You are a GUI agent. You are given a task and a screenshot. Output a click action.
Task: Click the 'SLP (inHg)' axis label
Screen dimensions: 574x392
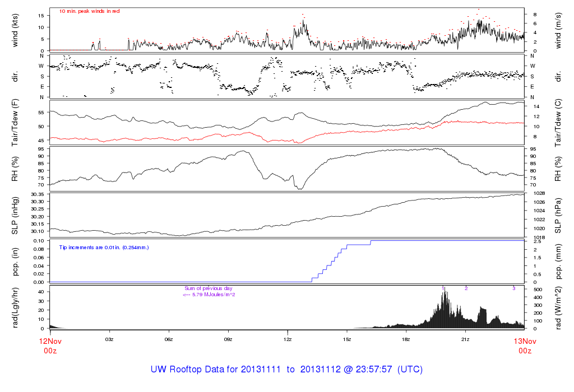tap(15, 216)
